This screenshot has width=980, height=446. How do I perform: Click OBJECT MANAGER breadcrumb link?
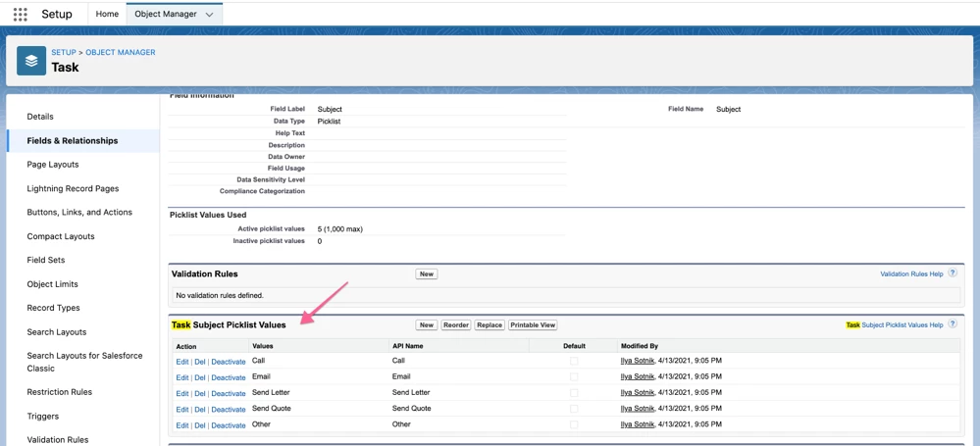point(121,53)
